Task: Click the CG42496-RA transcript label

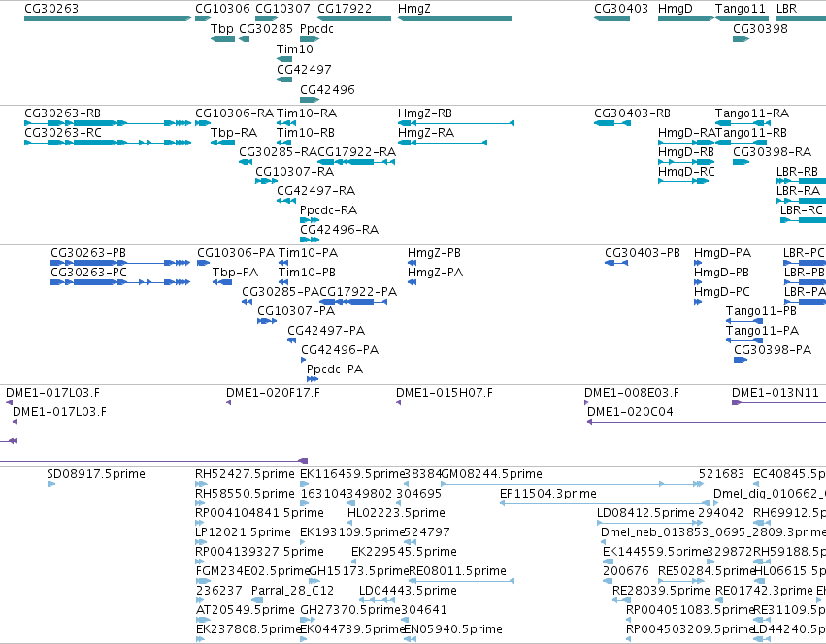Action: pos(340,230)
